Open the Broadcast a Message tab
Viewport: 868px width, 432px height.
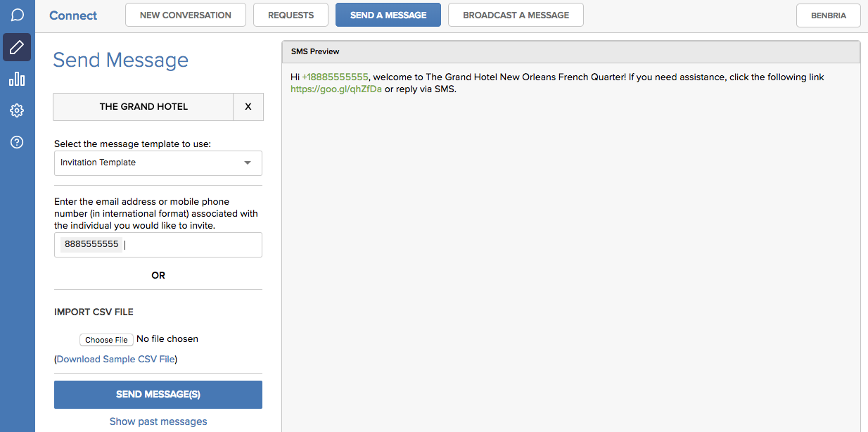[516, 15]
